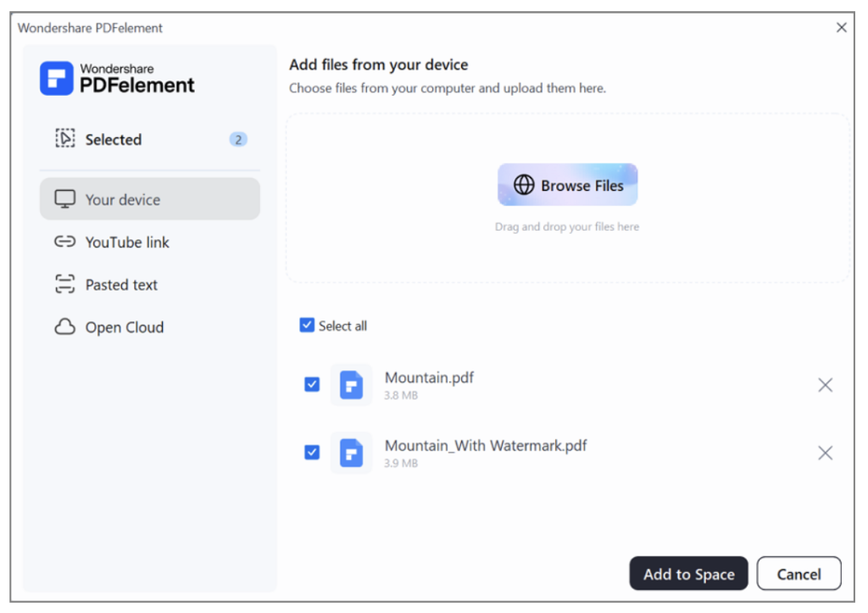Image resolution: width=868 pixels, height=613 pixels.
Task: Click the cloud icon beside Open Cloud
Action: (64, 326)
